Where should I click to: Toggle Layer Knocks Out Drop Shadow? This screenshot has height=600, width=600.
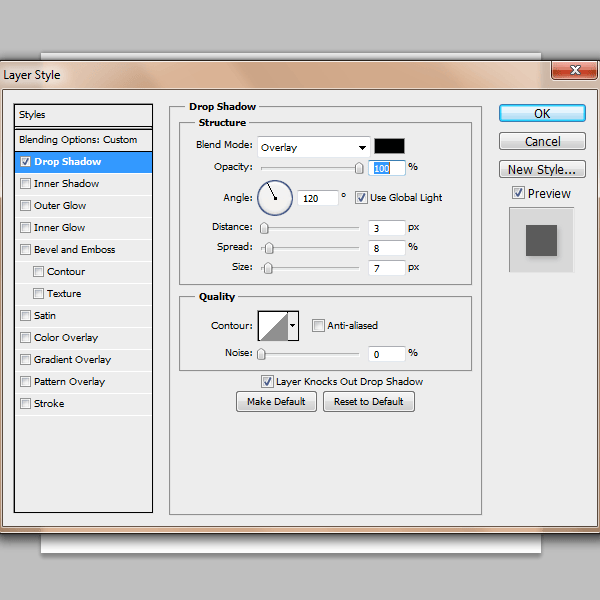pos(267,382)
